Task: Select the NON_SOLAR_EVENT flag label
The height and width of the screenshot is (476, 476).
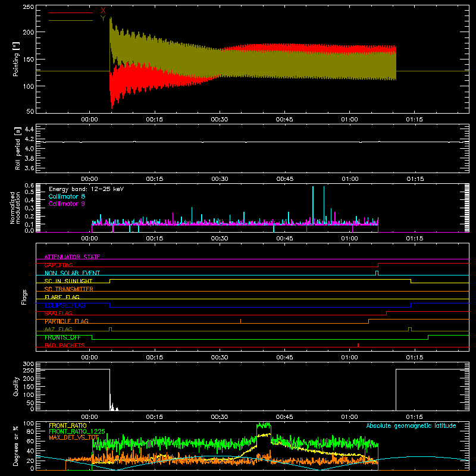Action: 72,273
